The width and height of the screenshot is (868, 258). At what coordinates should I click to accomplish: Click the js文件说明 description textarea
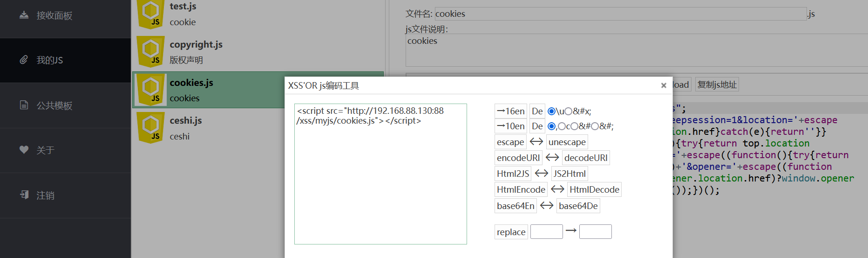[x=637, y=50]
